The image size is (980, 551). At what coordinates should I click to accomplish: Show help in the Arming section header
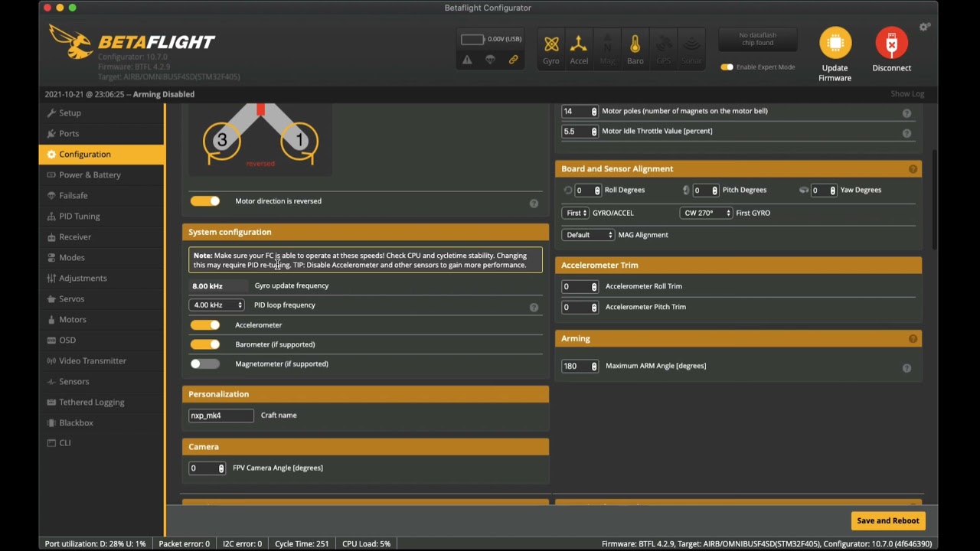coord(913,339)
